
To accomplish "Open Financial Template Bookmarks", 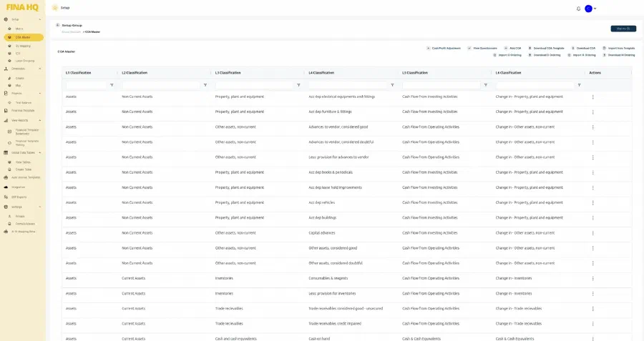I will point(26,132).
